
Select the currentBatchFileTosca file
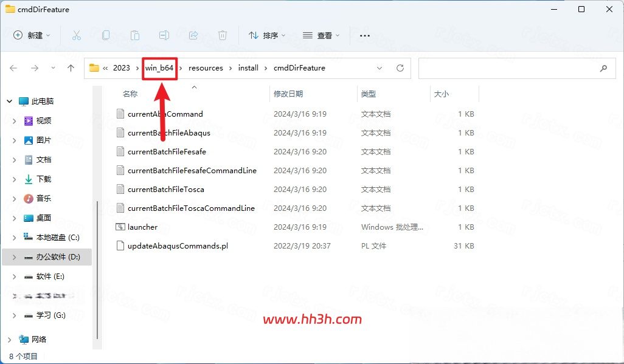166,190
